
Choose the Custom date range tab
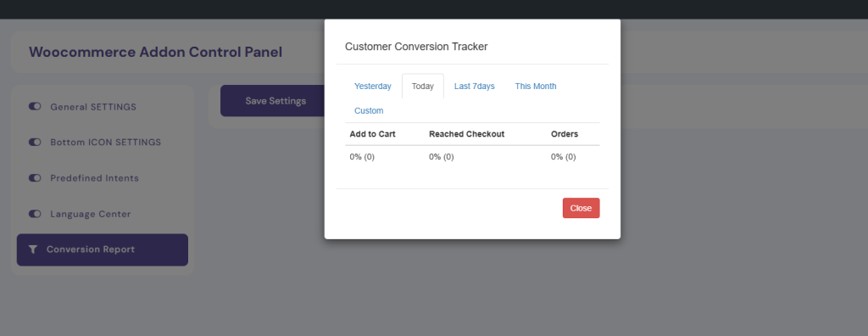(x=369, y=111)
